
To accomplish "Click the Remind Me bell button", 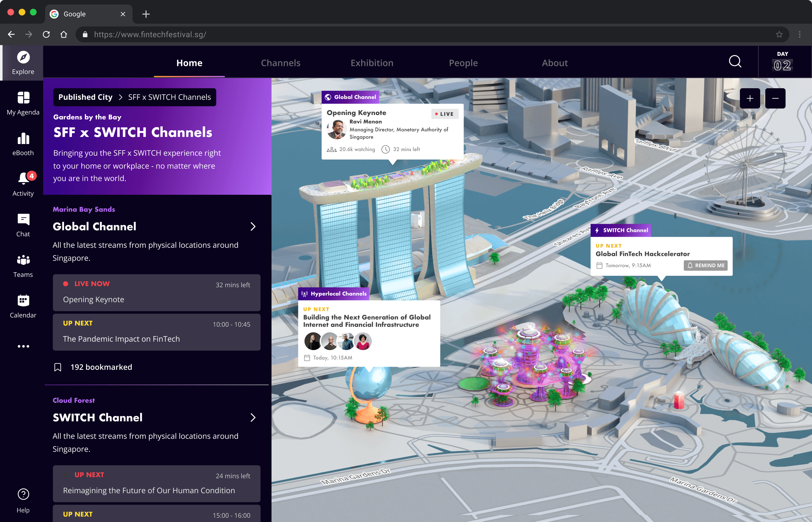I will [705, 266].
